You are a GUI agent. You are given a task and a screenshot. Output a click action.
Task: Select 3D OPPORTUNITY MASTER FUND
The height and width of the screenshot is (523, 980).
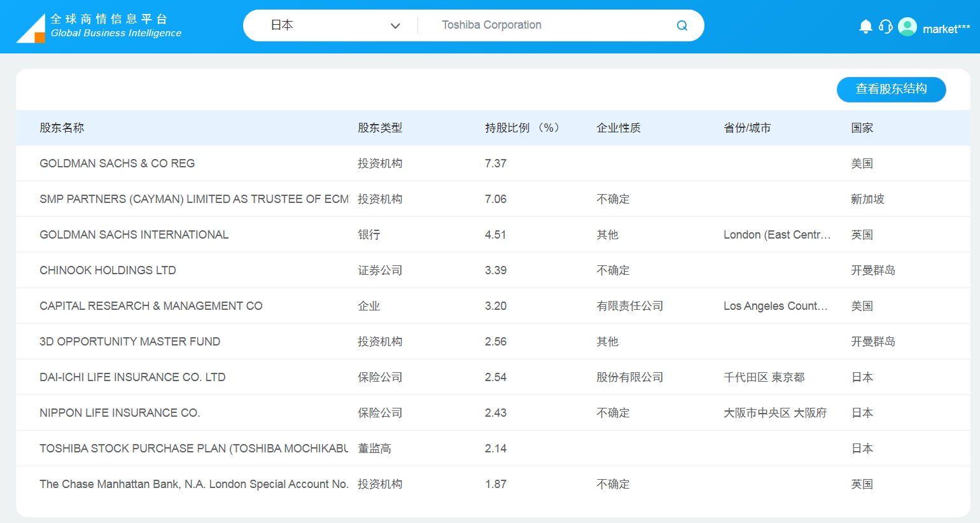tap(130, 342)
